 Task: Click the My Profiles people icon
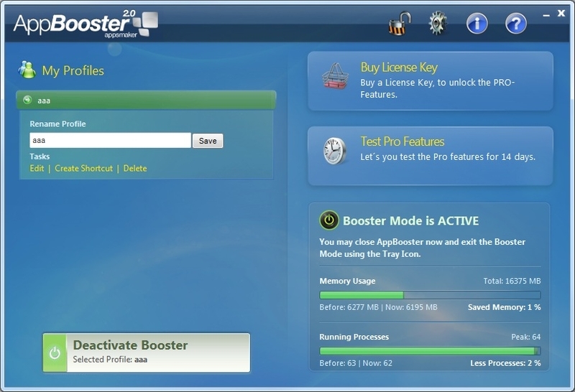click(27, 70)
